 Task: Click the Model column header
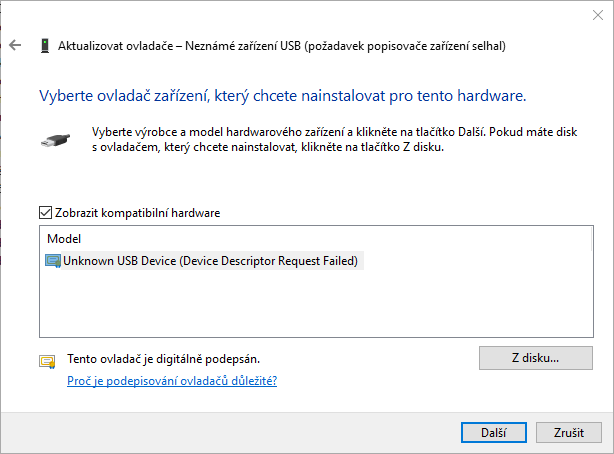(64, 240)
